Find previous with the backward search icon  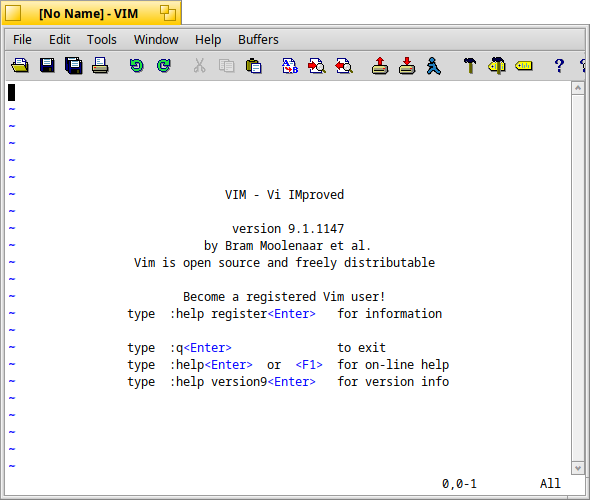tap(344, 66)
